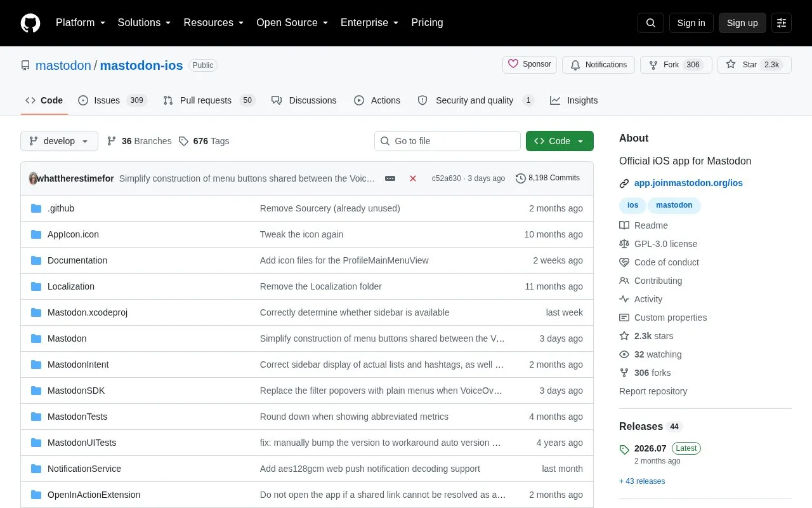This screenshot has width=812, height=508.
Task: Open the develop branch selector dropdown
Action: [x=59, y=141]
